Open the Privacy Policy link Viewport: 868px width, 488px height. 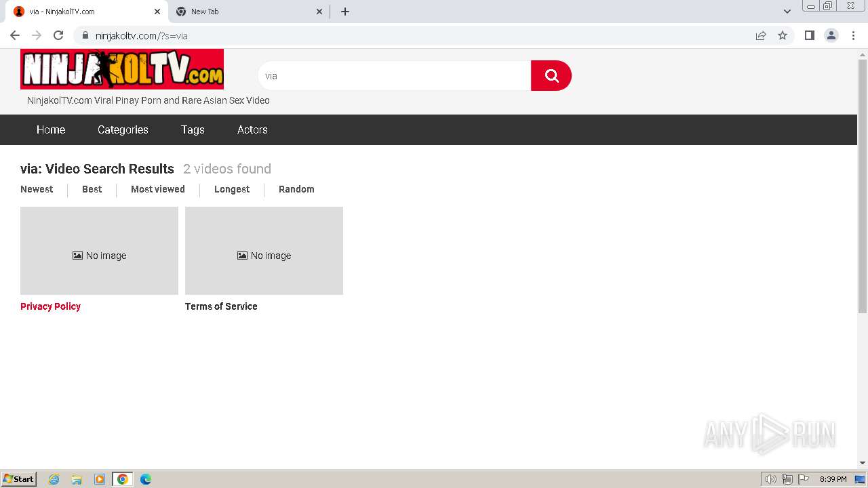[50, 306]
